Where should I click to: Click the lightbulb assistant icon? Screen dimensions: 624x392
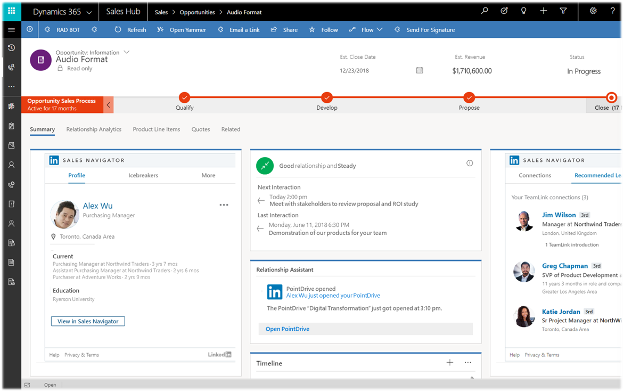pos(524,11)
